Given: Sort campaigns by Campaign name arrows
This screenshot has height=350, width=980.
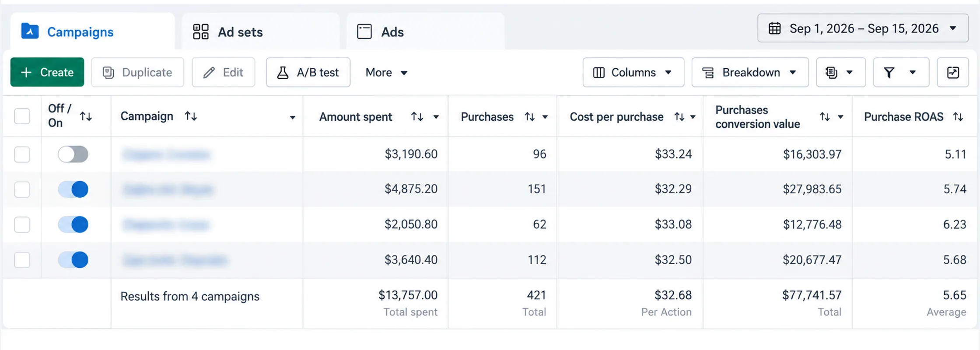Looking at the screenshot, I should click(x=191, y=116).
